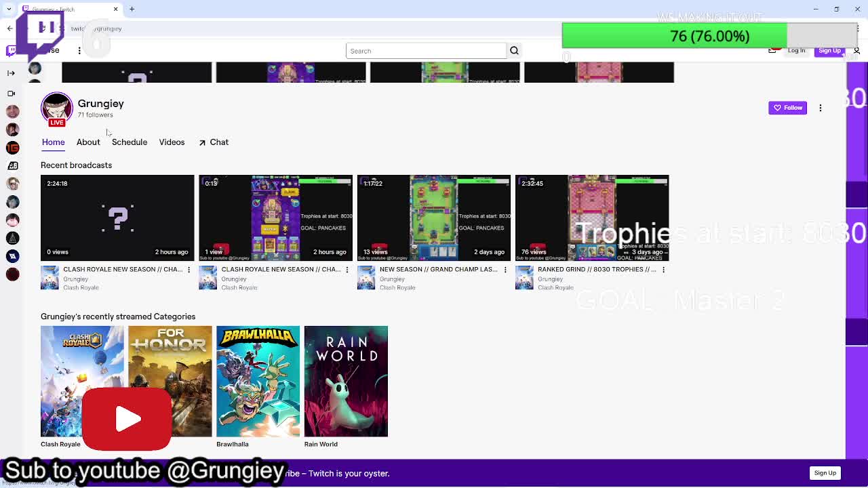Click Clash Royale game icon under the 2:32:45 broadcast

pos(524,278)
